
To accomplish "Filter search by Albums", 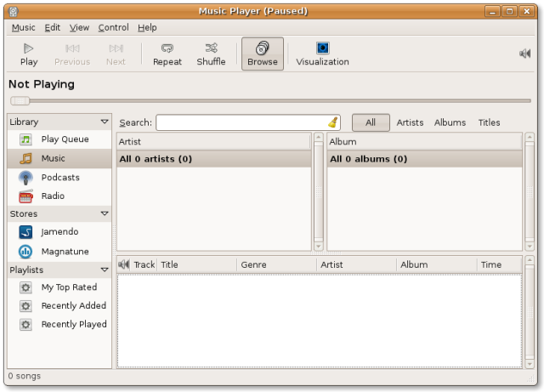I will tap(450, 122).
